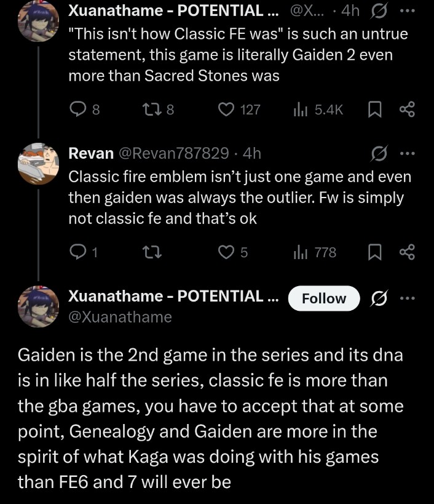The image size is (434, 504).
Task: Retweet the top tweet with 8 reposts
Action: click(159, 110)
